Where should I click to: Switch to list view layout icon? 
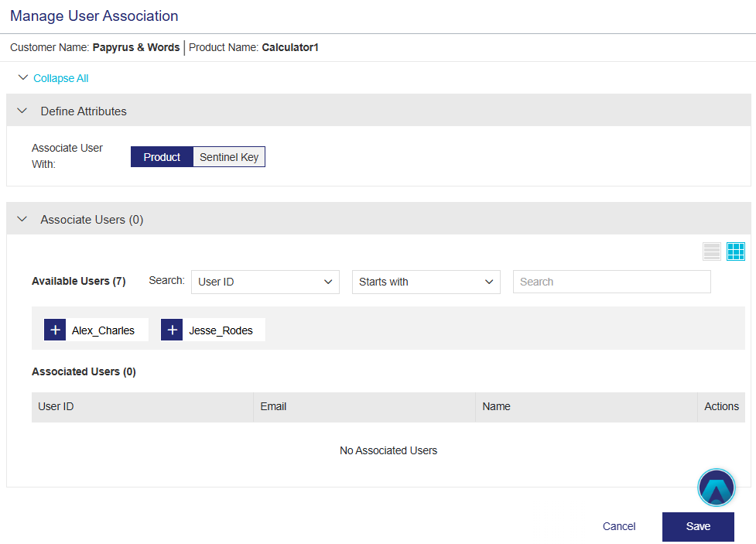pyautogui.click(x=712, y=251)
